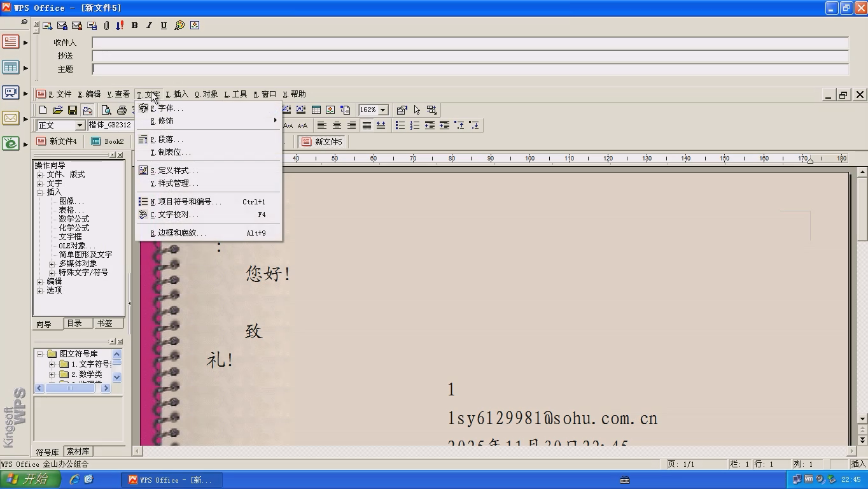This screenshot has width=868, height=489.
Task: Open the WPS word processor module icon
Action: 11,42
